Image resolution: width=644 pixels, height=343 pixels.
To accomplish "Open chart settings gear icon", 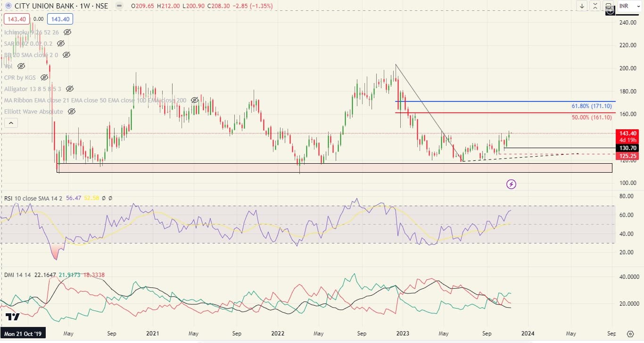I will click(630, 334).
